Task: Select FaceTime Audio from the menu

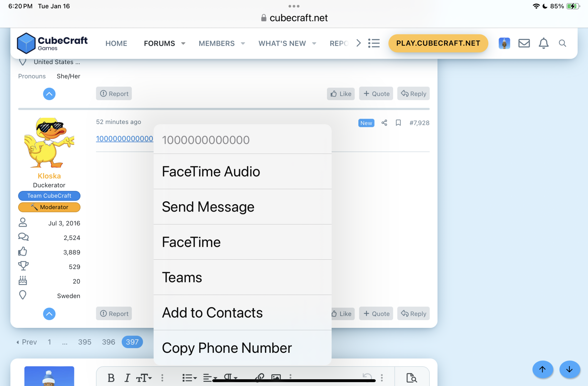Action: (243, 172)
